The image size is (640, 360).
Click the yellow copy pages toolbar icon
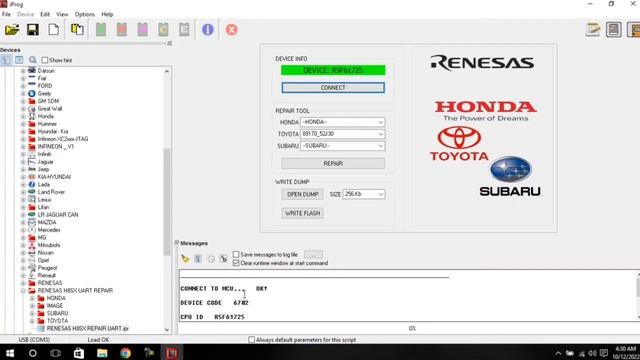[77, 29]
